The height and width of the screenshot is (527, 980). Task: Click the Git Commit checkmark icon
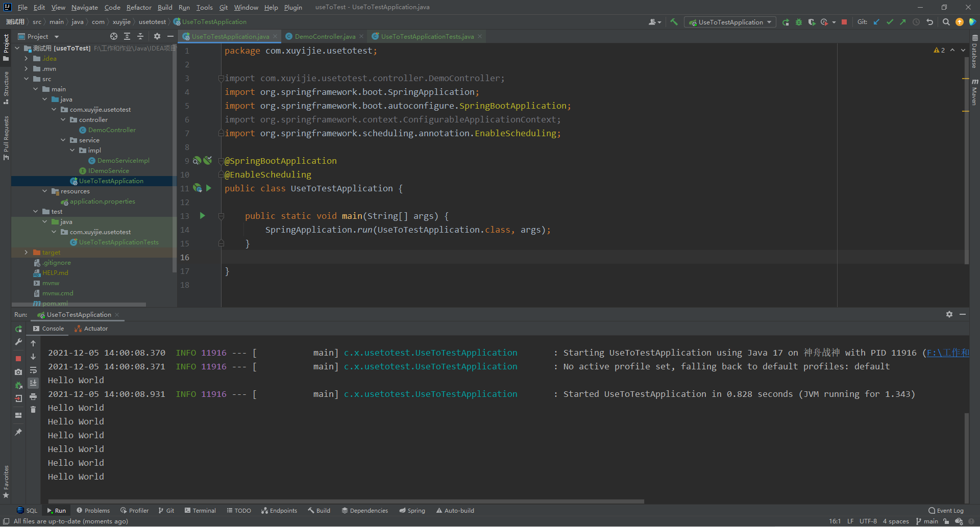click(x=890, y=22)
